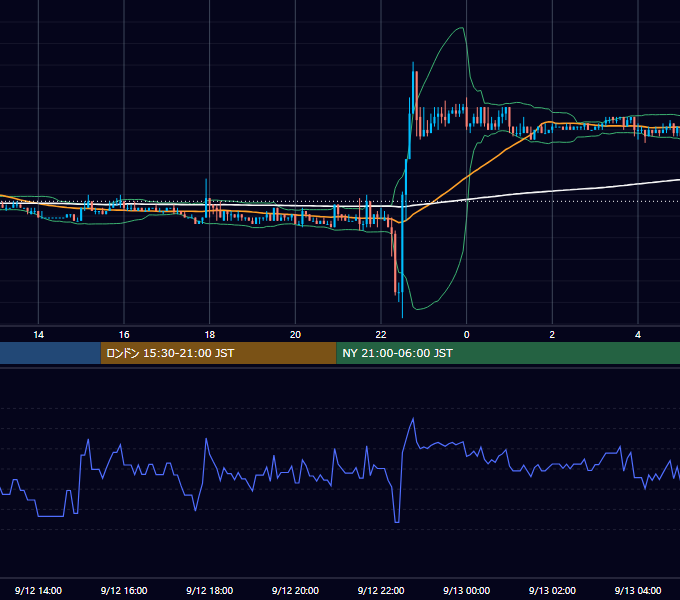Click the oscillator's lowest dip before its 22:00 peak
Viewport: 680px width, 600px height.
(x=396, y=522)
